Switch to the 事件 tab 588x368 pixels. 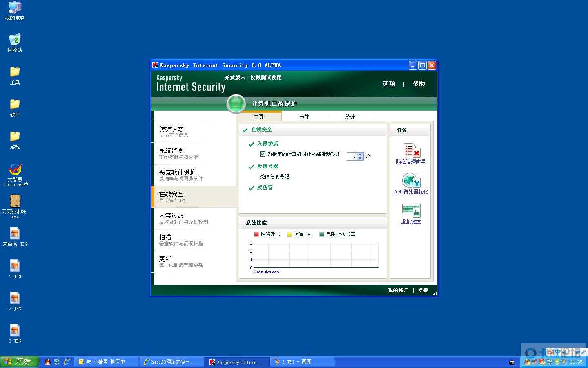pyautogui.click(x=305, y=117)
